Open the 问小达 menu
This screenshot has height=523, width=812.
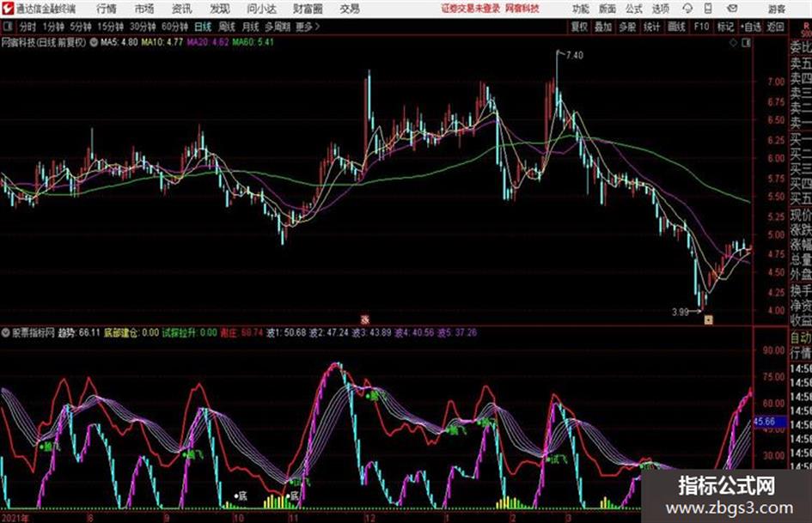[261, 9]
